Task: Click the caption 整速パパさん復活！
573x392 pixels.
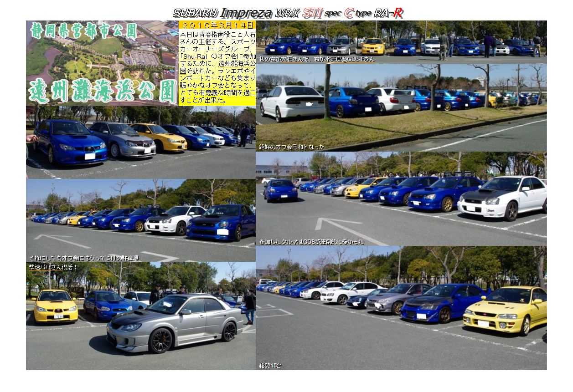Action: click(53, 267)
